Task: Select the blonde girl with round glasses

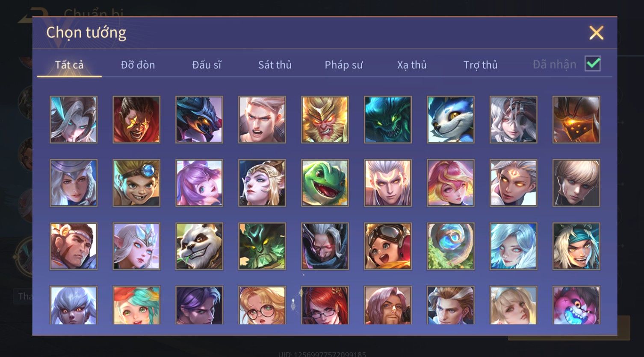Action: [262, 305]
